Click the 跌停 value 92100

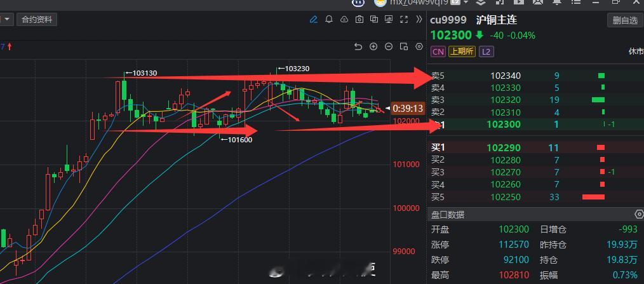point(516,260)
